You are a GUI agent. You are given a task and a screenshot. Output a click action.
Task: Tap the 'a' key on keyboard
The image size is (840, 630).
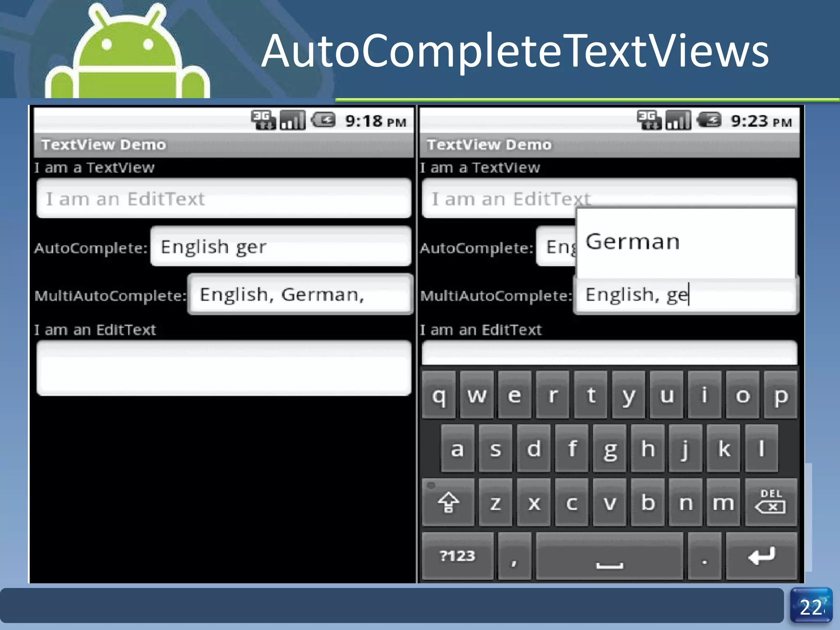[457, 448]
